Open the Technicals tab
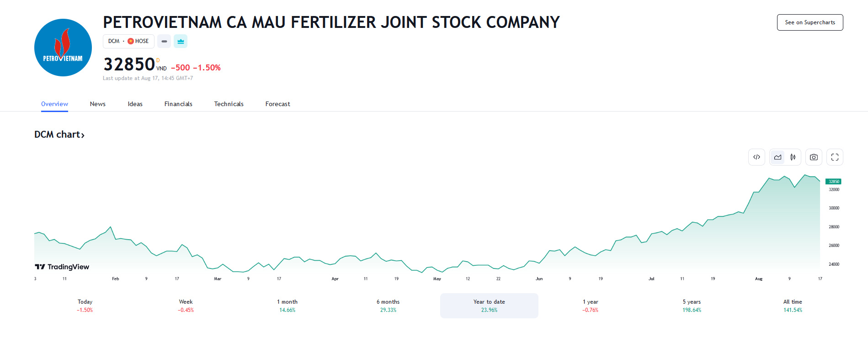 tap(229, 104)
